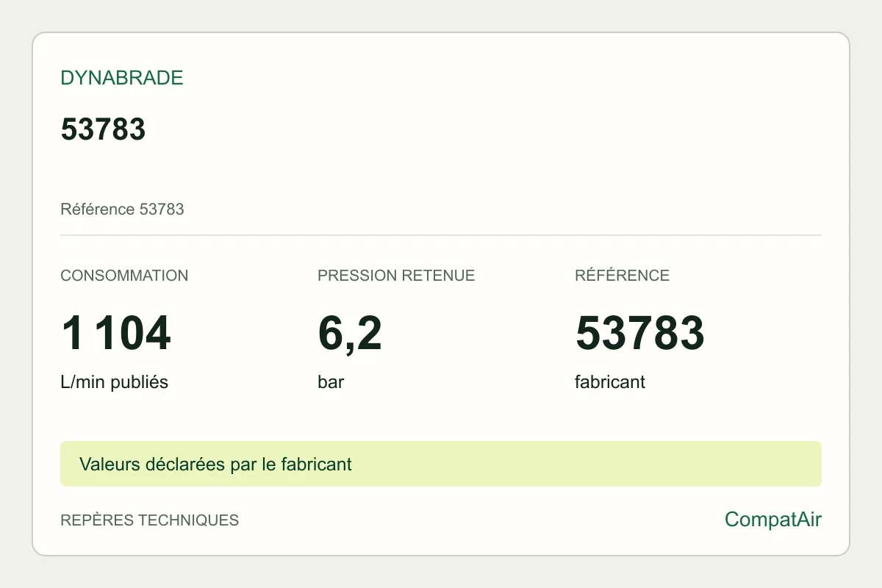Click the 'Référence 53783' subtitle line
The width and height of the screenshot is (882, 588).
coord(122,209)
